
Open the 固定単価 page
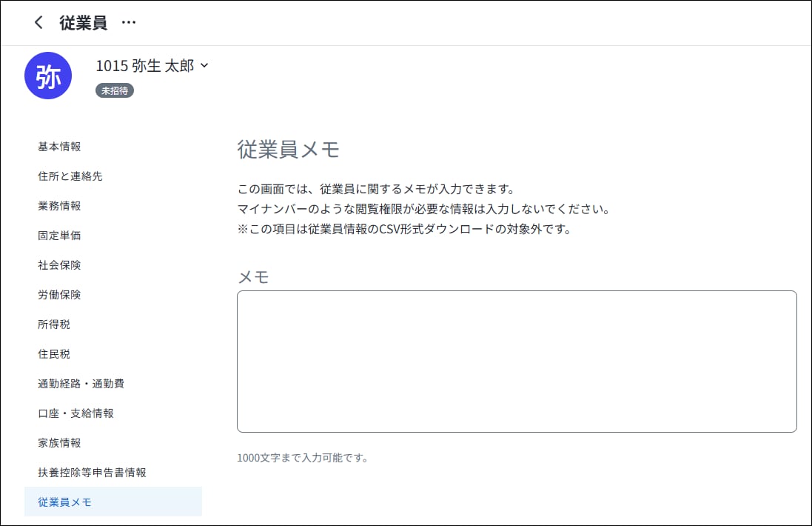pyautogui.click(x=59, y=236)
